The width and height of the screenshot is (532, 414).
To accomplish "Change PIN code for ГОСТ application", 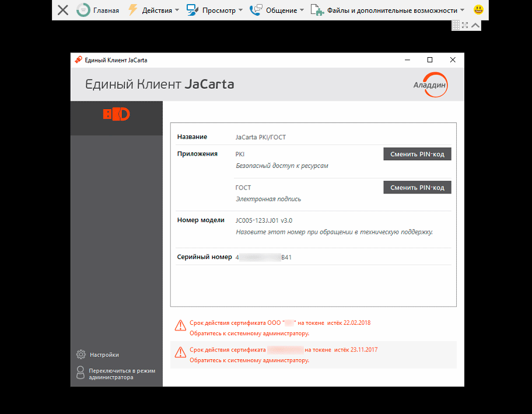I will tap(417, 188).
